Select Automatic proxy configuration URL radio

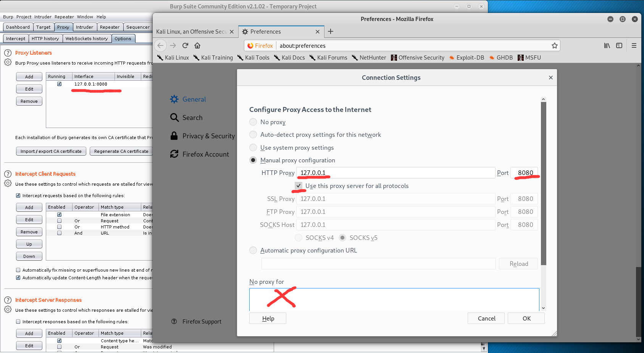click(253, 250)
